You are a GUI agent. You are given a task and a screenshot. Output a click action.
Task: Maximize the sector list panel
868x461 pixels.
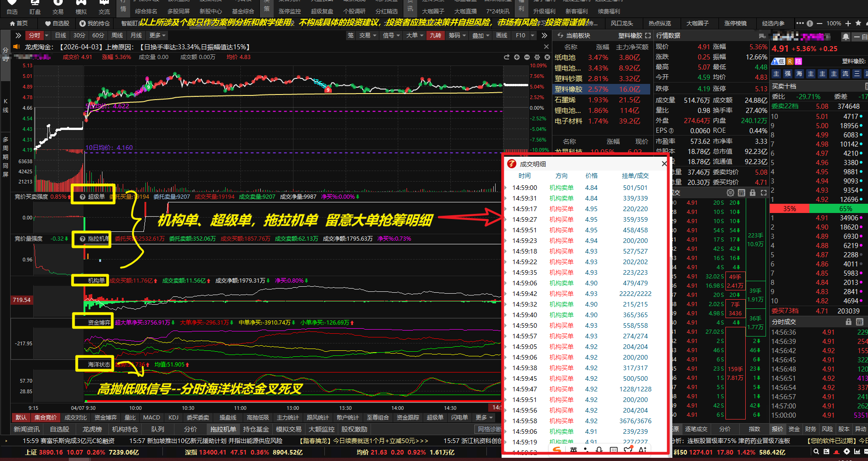pos(648,35)
